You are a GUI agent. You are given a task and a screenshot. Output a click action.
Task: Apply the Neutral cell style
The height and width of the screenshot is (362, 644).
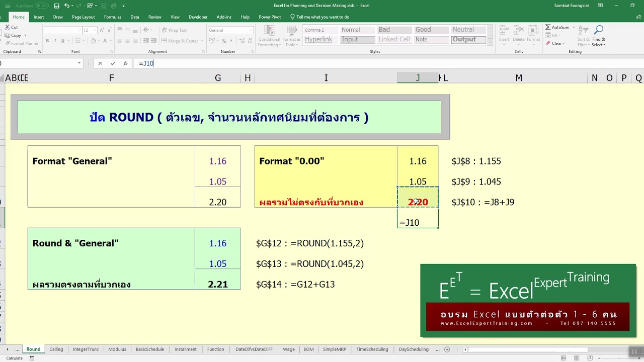point(468,30)
